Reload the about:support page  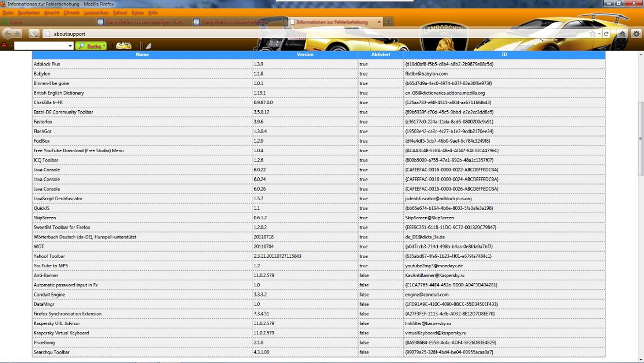[x=606, y=34]
